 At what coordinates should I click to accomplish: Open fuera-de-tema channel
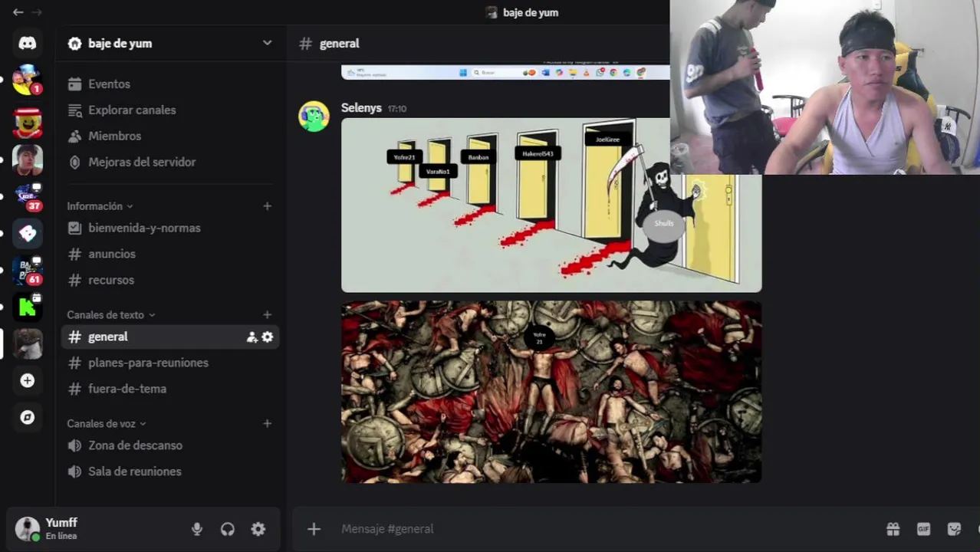170,389
